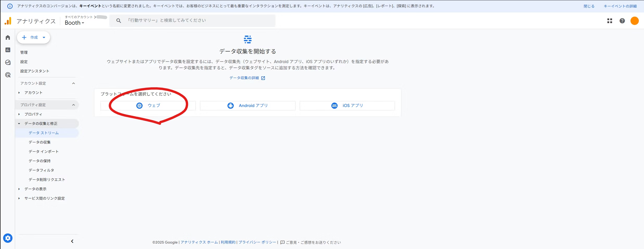644x249 pixels.
Task: Open 設定アシスタント in the sidebar
Action: pyautogui.click(x=35, y=71)
